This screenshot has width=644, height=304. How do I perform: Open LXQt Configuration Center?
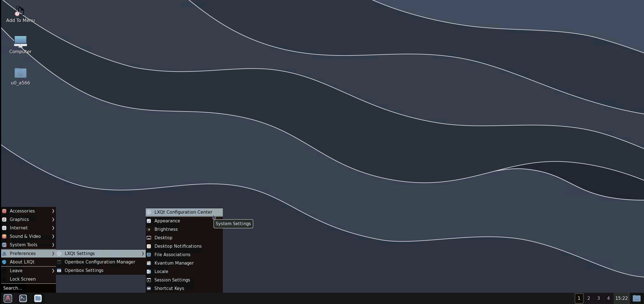pos(183,212)
